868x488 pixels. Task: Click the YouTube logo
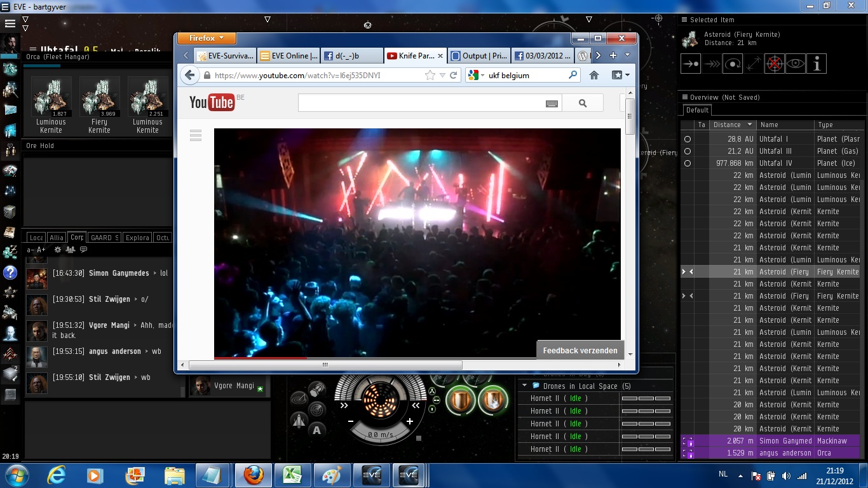tap(212, 102)
